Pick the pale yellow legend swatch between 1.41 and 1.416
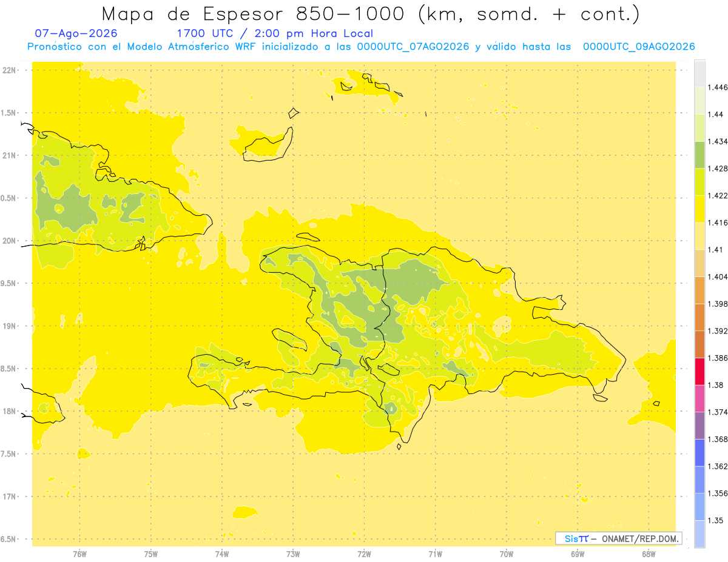 click(x=699, y=236)
